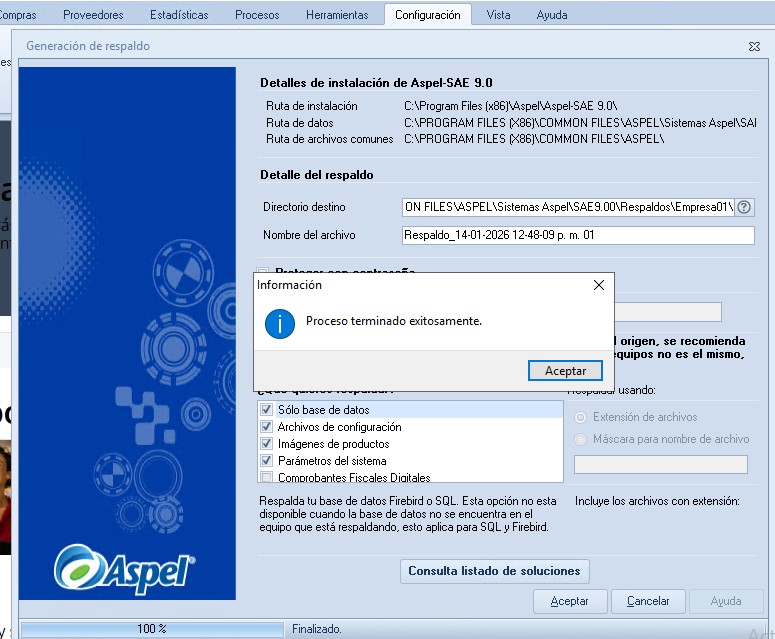Image resolution: width=775 pixels, height=639 pixels.
Task: Click the disabled field behind the dialog's right edge
Action: point(668,312)
